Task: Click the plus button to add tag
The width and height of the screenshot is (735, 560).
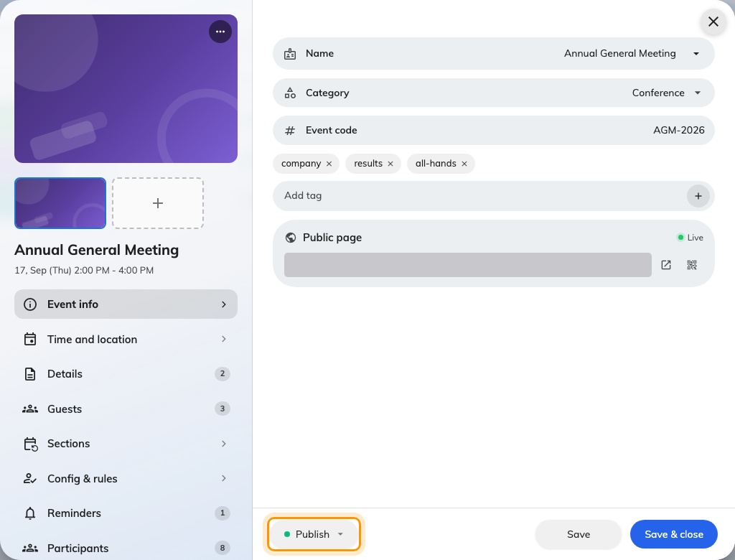Action: click(698, 196)
